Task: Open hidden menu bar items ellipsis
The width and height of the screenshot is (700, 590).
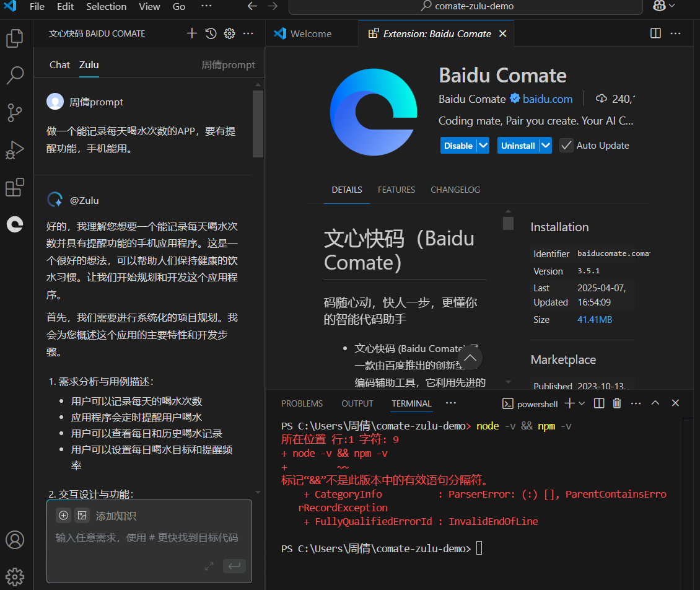Action: 206,6
